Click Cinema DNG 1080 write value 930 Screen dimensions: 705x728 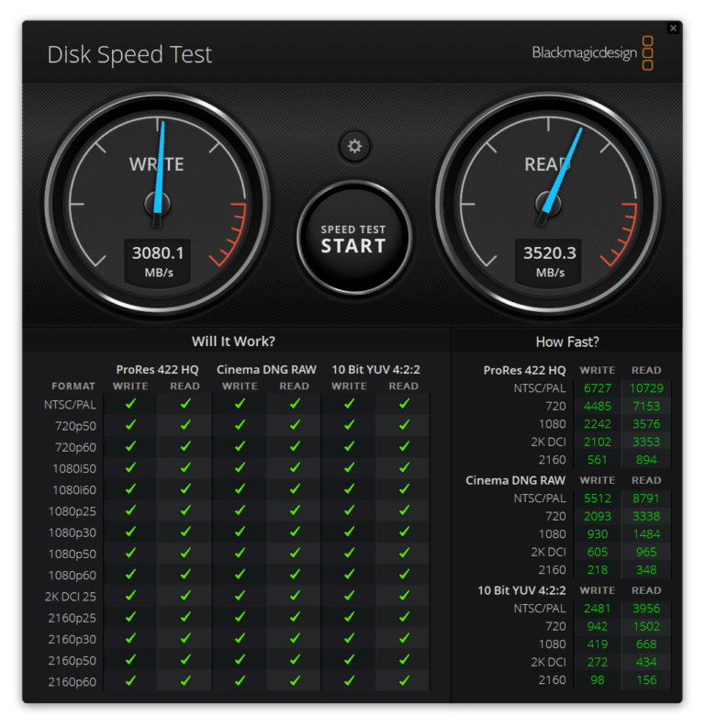tap(598, 534)
